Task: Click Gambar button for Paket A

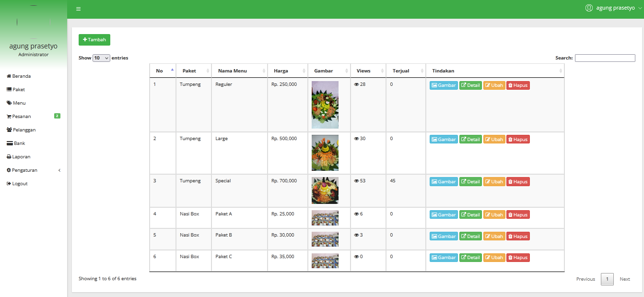Action: click(x=444, y=215)
